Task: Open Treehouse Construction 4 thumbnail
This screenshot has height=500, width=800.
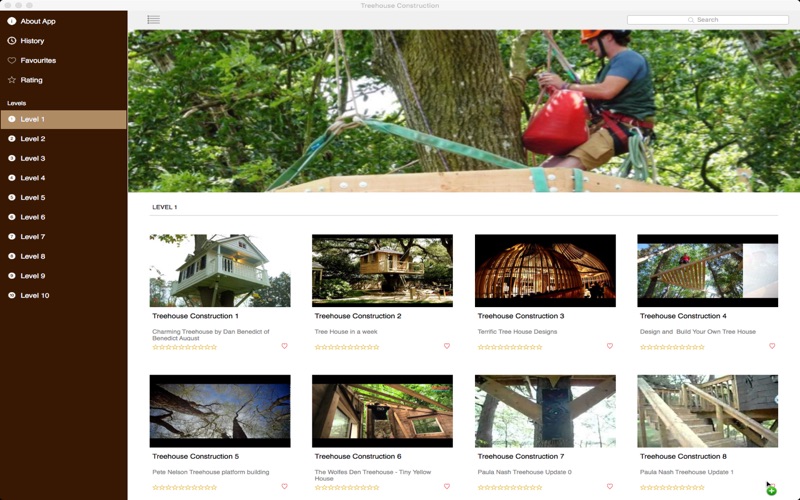Action: point(708,270)
